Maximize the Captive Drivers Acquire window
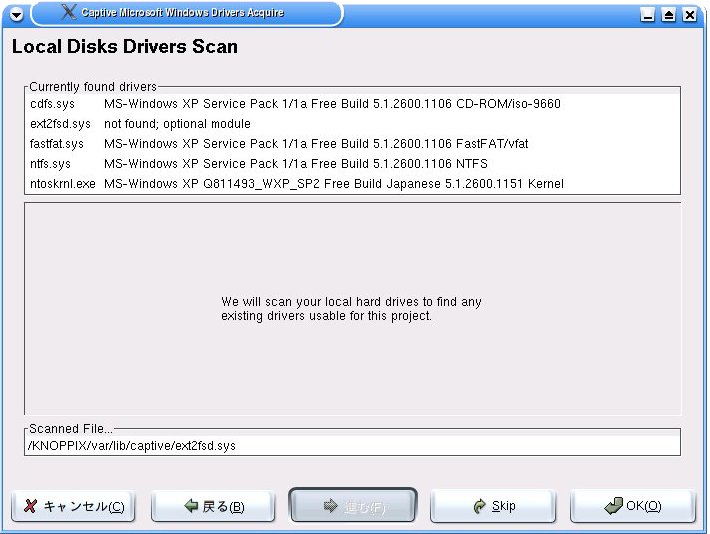The image size is (710, 534). pos(668,15)
